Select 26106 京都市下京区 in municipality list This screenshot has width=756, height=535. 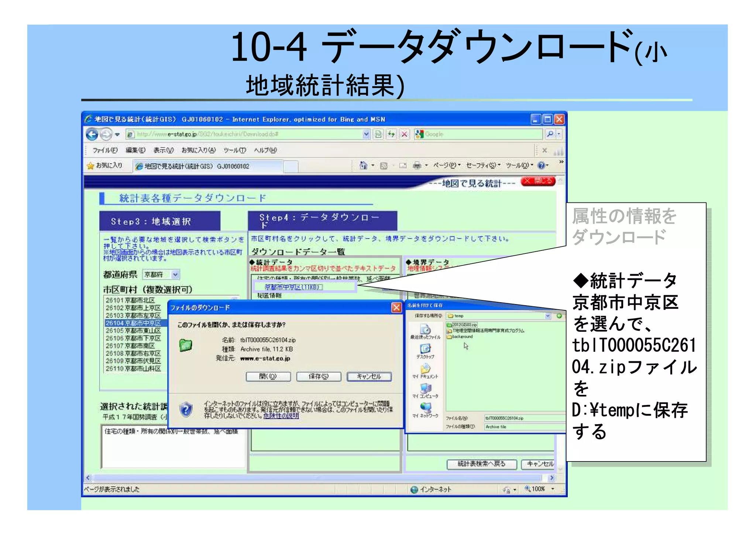133,338
